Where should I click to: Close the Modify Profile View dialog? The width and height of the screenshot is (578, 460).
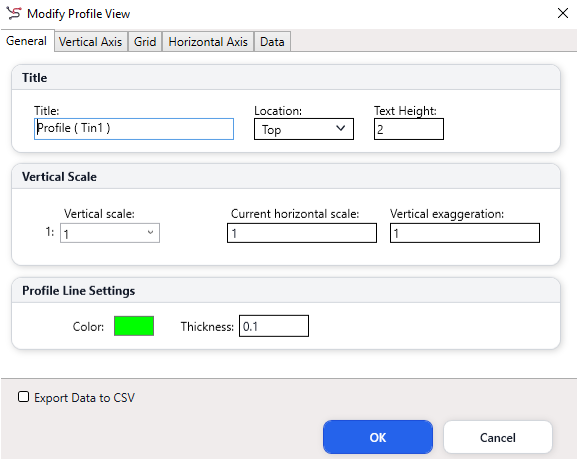tap(563, 13)
